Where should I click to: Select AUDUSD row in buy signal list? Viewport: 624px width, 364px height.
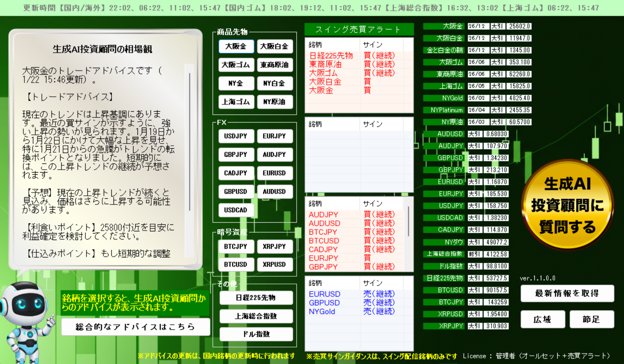[x=354, y=223]
